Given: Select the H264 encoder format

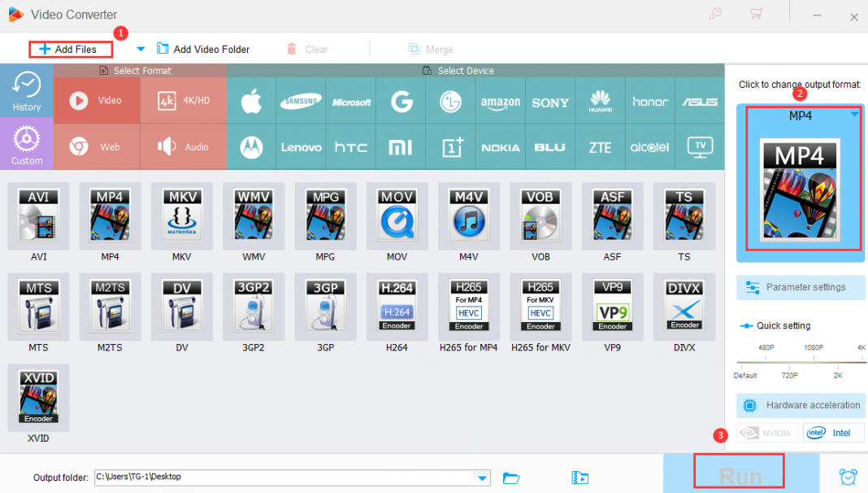Looking at the screenshot, I should (x=397, y=307).
